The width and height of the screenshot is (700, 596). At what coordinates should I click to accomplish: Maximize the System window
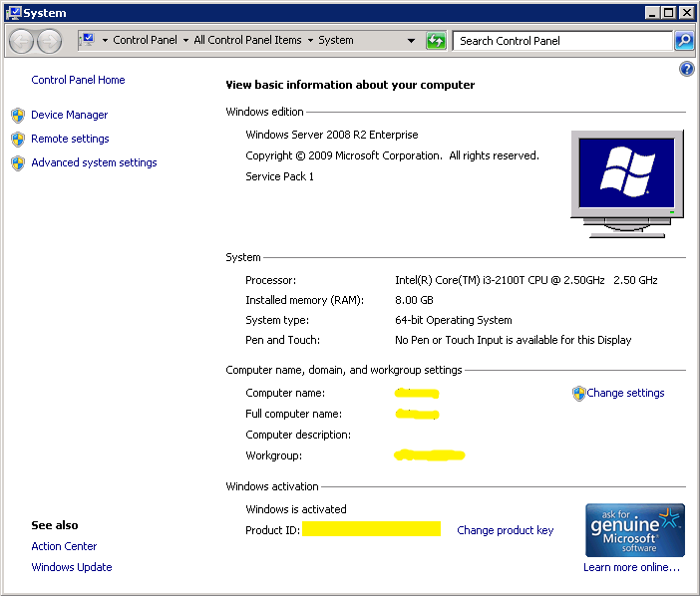click(668, 13)
